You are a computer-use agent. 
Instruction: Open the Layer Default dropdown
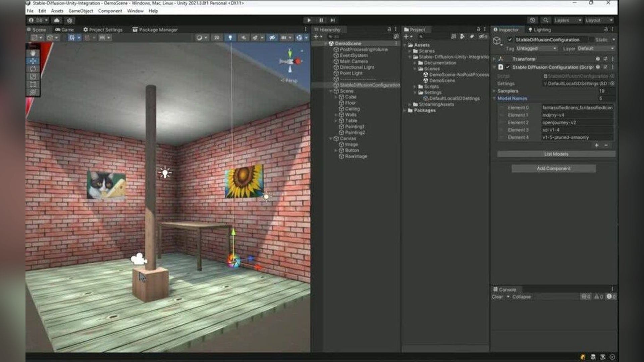pyautogui.click(x=596, y=49)
